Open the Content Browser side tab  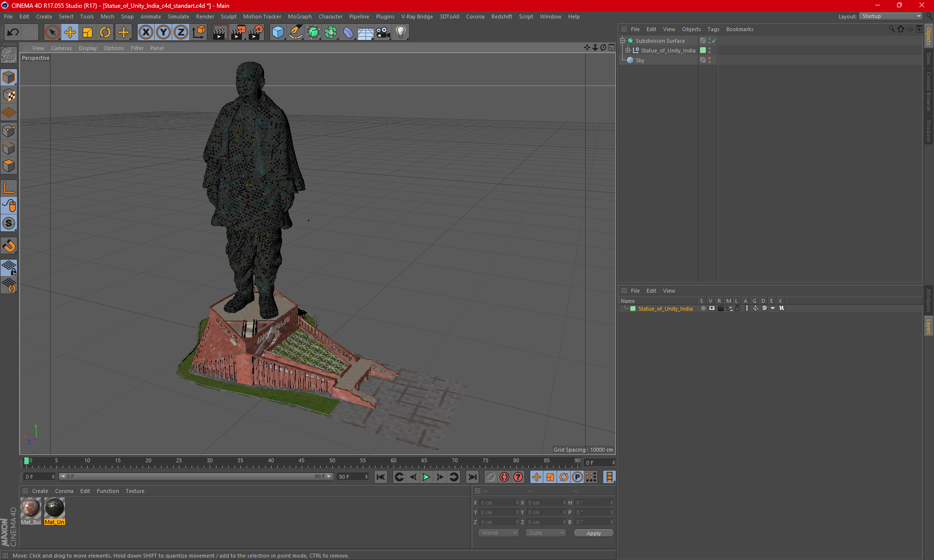point(928,91)
